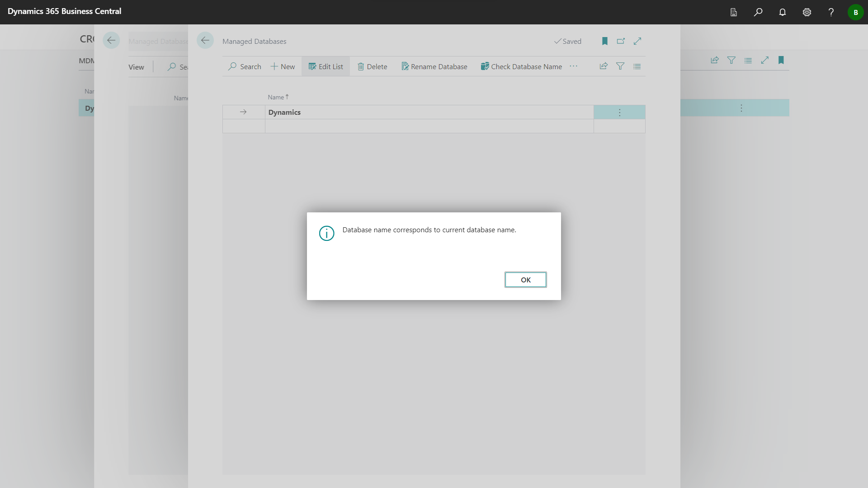Change list layout view in Managed Databases
868x488 pixels.
[x=637, y=66]
